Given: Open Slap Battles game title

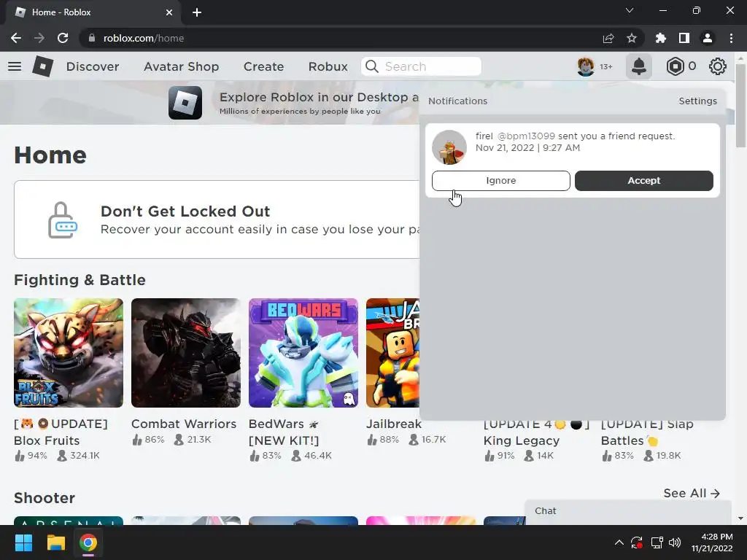Looking at the screenshot, I should pos(647,432).
